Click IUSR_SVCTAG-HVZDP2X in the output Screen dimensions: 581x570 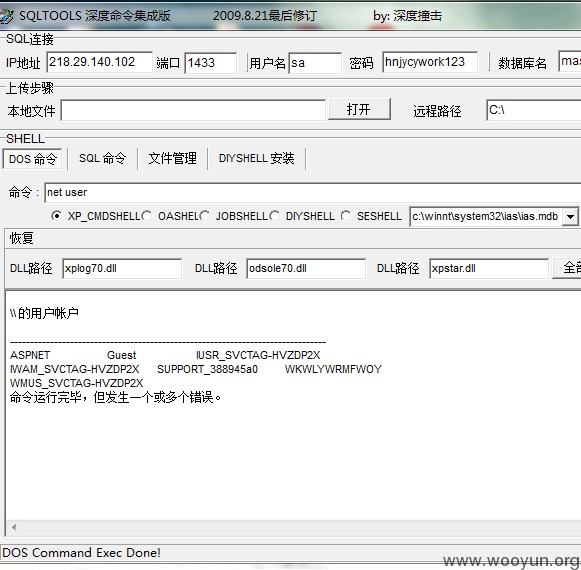(x=258, y=355)
